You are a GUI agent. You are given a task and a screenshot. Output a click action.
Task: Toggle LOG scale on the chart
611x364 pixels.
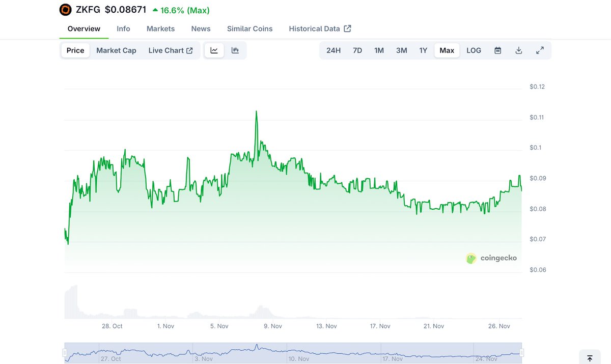474,50
